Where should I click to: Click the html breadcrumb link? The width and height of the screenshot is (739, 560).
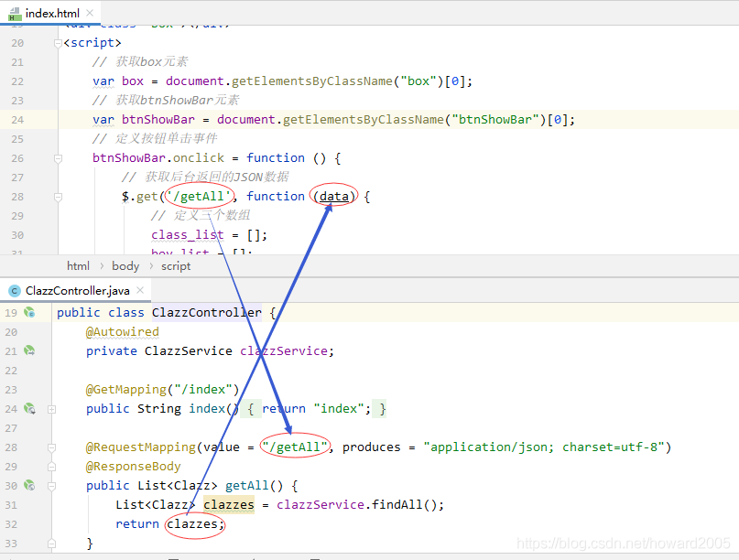pos(78,266)
